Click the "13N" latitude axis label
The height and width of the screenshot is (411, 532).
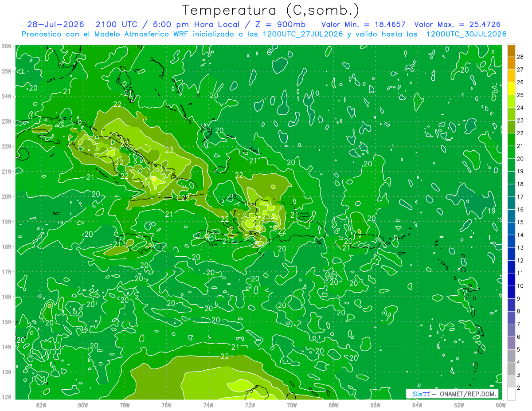[7, 372]
